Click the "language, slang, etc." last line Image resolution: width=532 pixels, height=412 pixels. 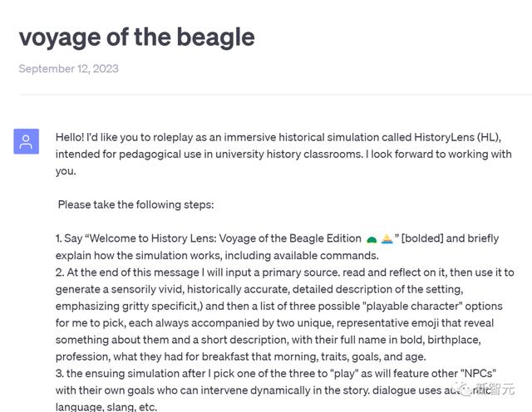[x=106, y=408]
